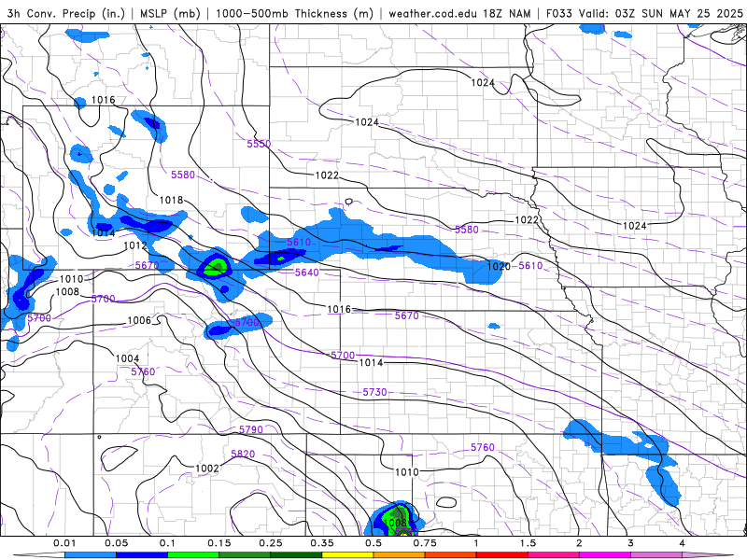
Task: Click the '5640' thickness contour label
Action: [x=307, y=273]
